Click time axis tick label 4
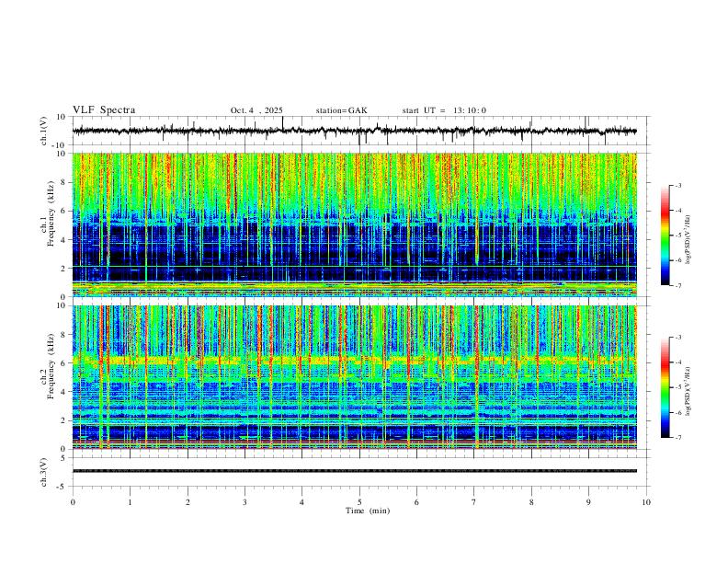Screen dimensions: 728x563 [301, 502]
